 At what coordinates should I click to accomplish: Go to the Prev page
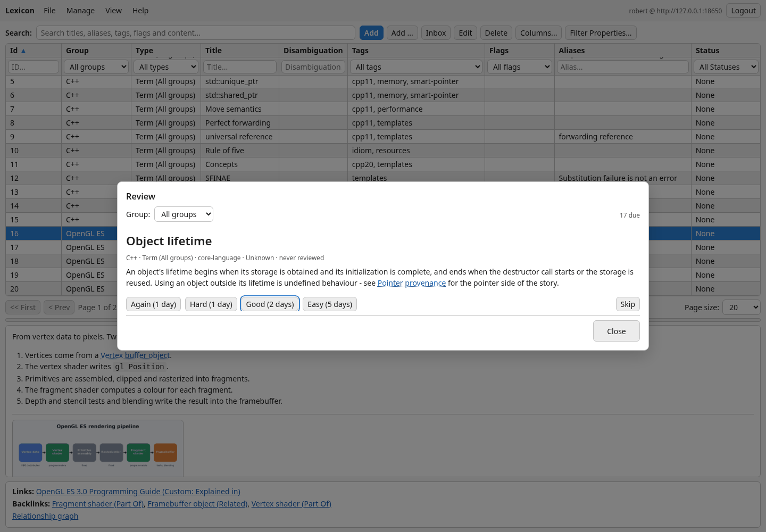(59, 307)
